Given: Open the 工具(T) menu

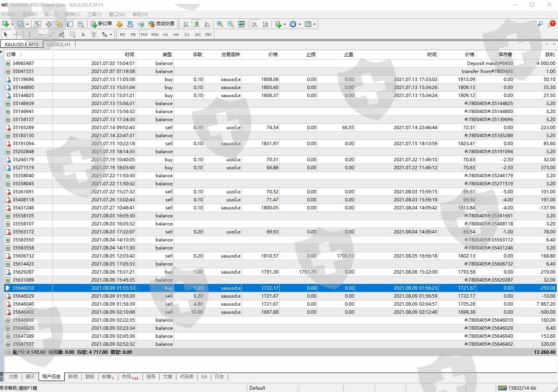Looking at the screenshot, I should 94,14.
